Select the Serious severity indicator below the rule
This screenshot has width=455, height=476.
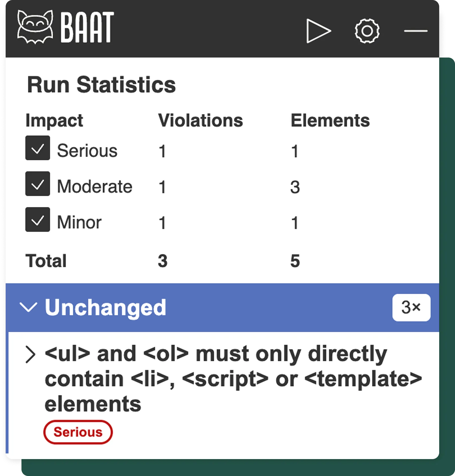(x=78, y=432)
